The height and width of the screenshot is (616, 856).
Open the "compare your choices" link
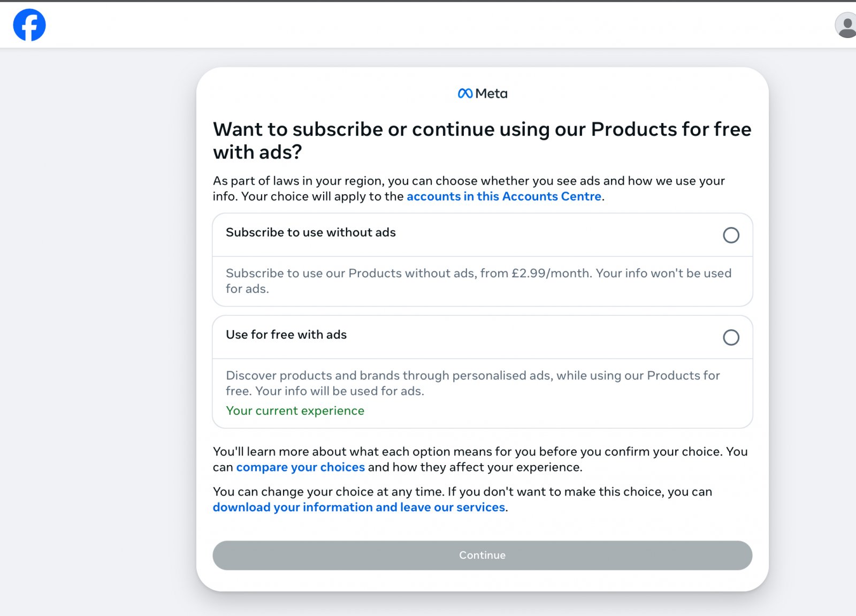coord(300,467)
